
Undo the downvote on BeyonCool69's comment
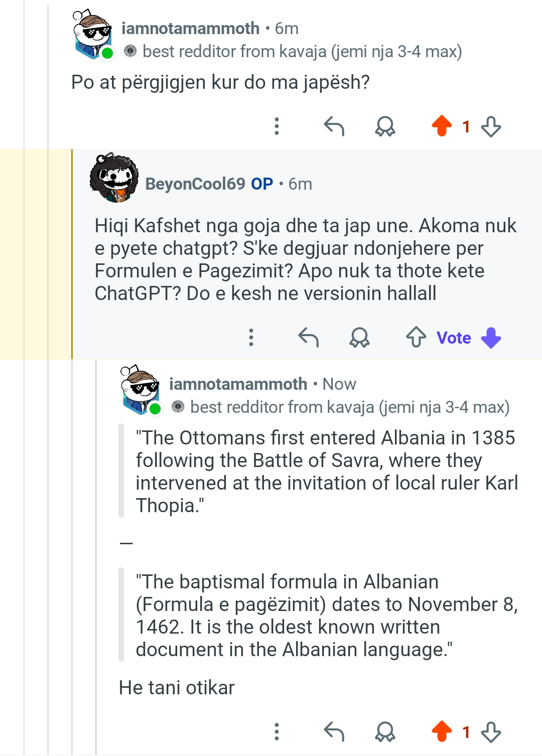(x=491, y=337)
